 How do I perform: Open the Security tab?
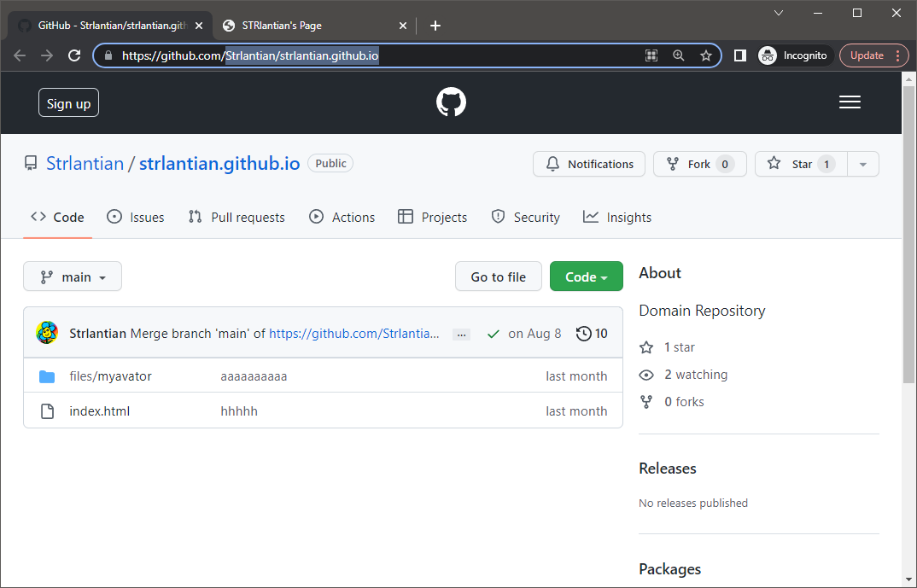tap(525, 218)
